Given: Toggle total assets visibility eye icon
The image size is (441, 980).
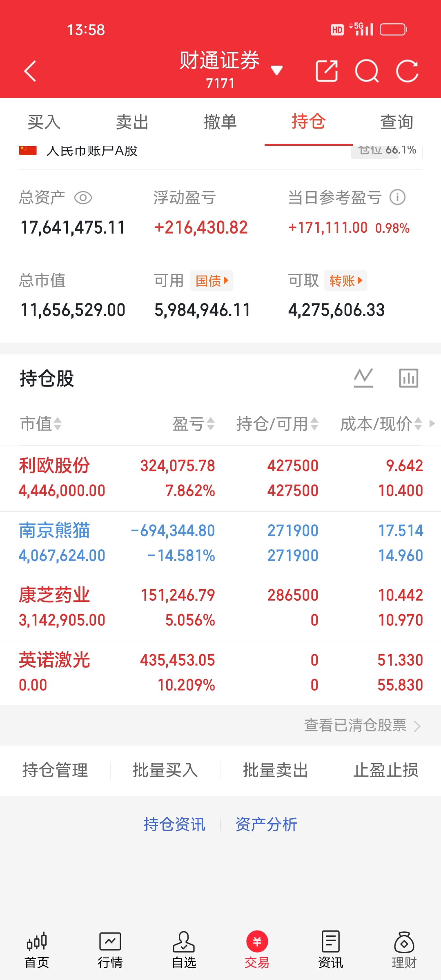Looking at the screenshot, I should (83, 198).
